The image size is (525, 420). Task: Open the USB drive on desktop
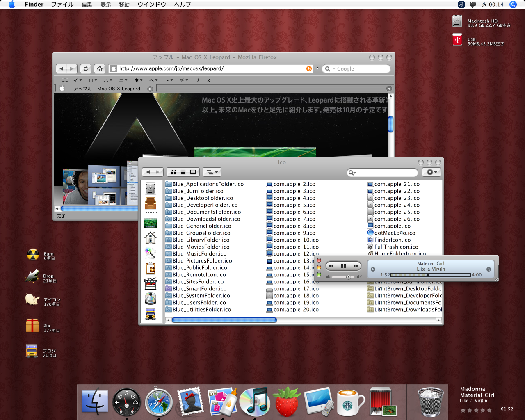[457, 40]
